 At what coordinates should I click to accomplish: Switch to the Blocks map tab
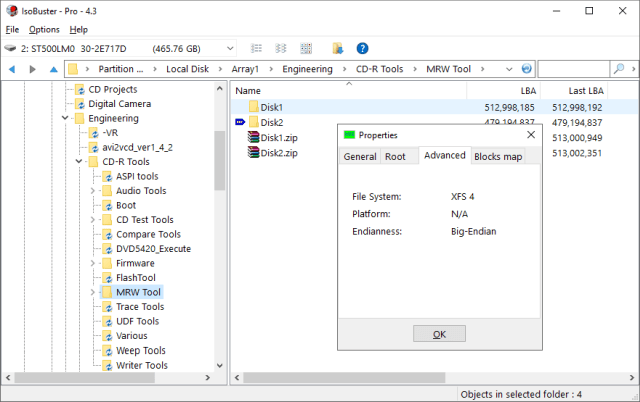pos(498,157)
